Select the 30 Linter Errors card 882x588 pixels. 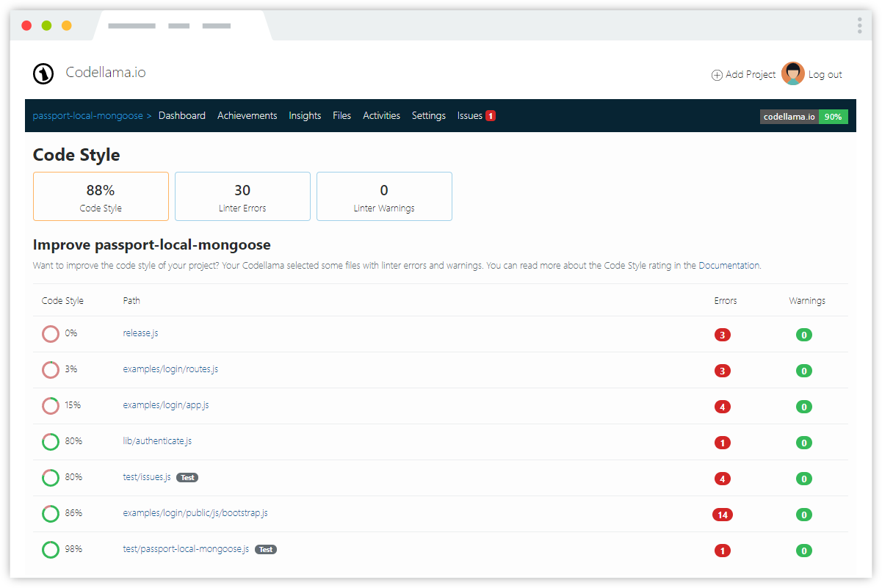point(242,196)
